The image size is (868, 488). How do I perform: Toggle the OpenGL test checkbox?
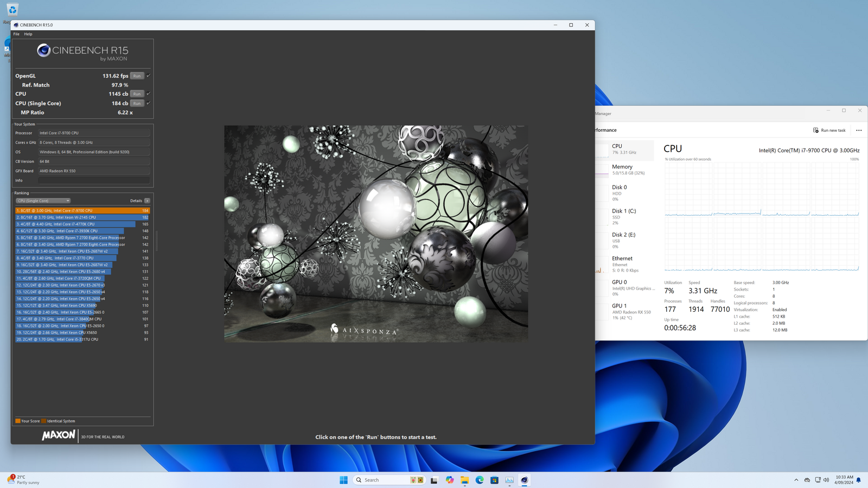148,76
